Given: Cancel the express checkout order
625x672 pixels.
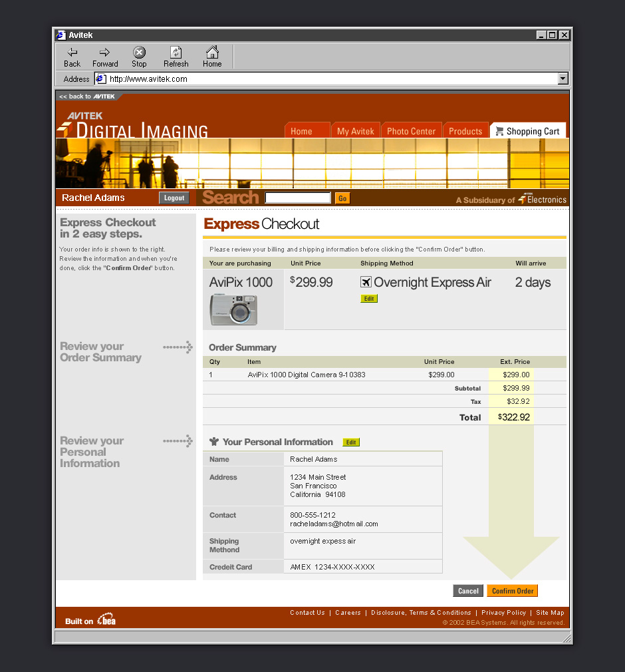Looking at the screenshot, I should pos(468,591).
